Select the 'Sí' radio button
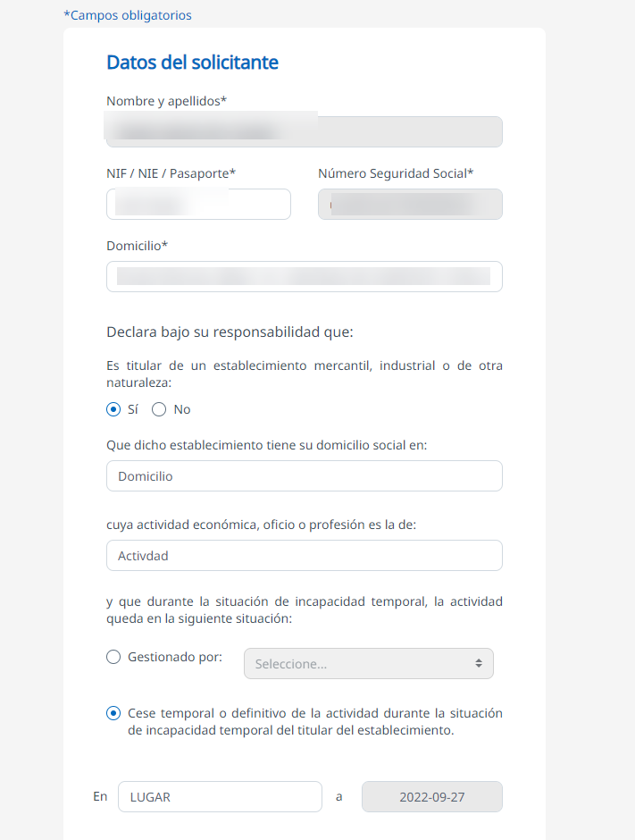The image size is (635, 840). [x=113, y=409]
